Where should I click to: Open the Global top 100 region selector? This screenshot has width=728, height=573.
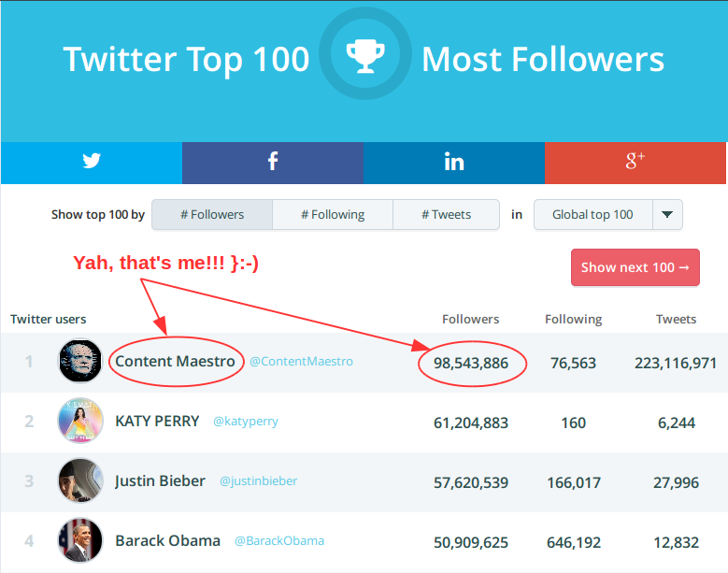[592, 215]
